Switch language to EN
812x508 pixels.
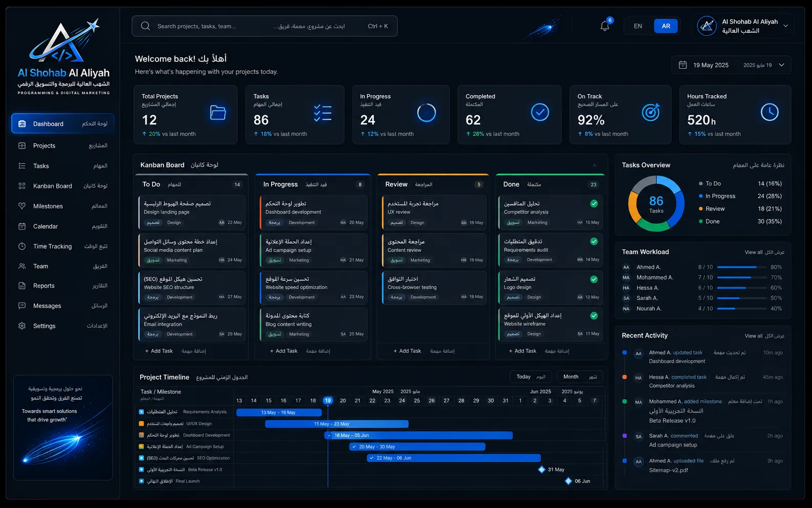coord(638,26)
